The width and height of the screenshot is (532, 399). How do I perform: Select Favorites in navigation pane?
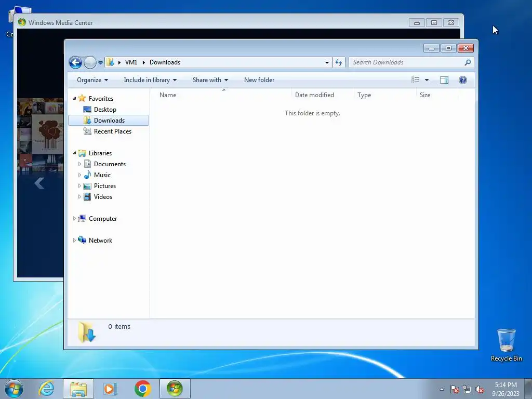[101, 98]
